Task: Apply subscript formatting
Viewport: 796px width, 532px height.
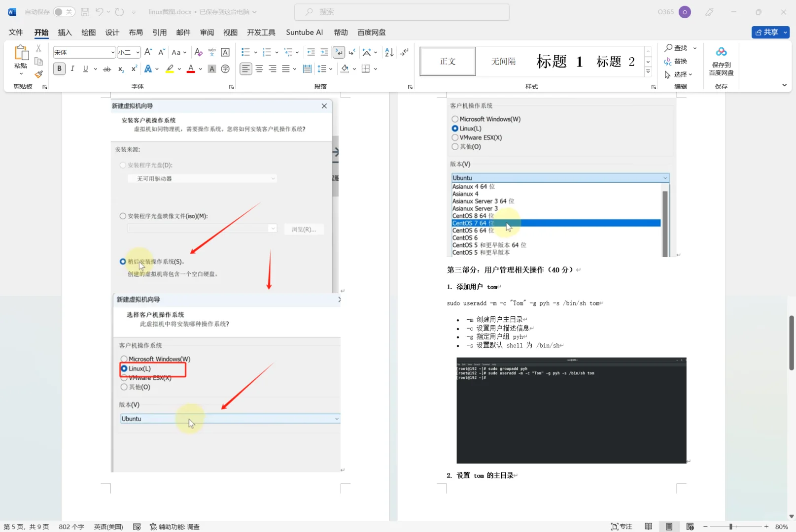Action: (x=120, y=69)
